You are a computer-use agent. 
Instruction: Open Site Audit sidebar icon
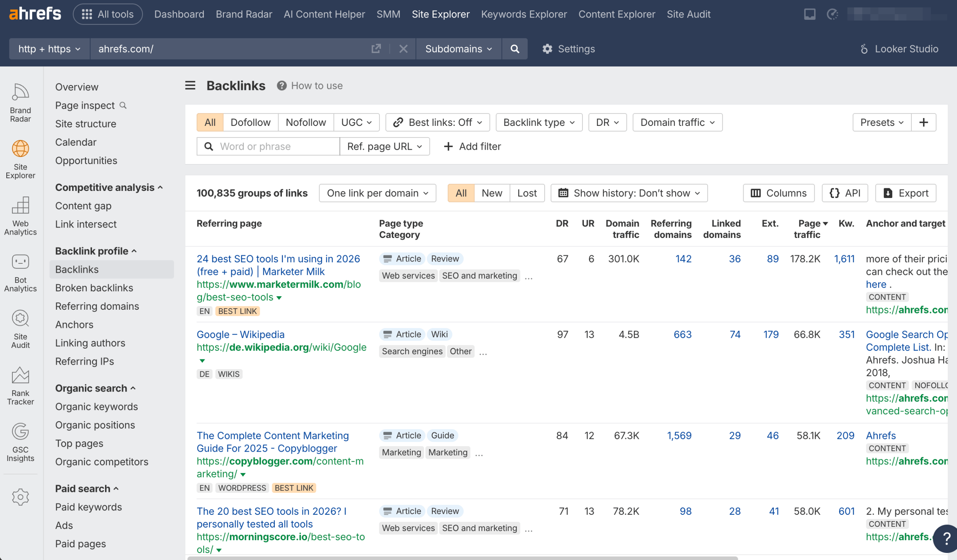(x=21, y=329)
